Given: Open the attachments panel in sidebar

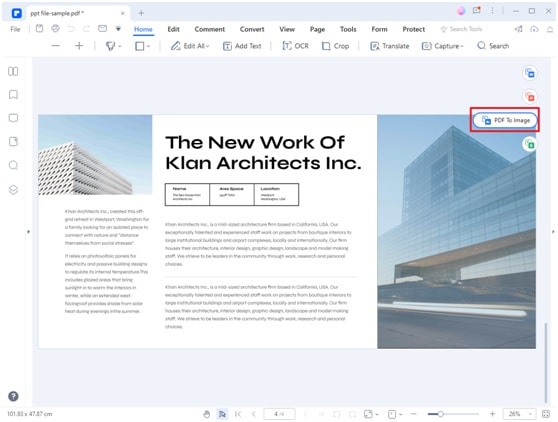Looking at the screenshot, I should pyautogui.click(x=13, y=142).
